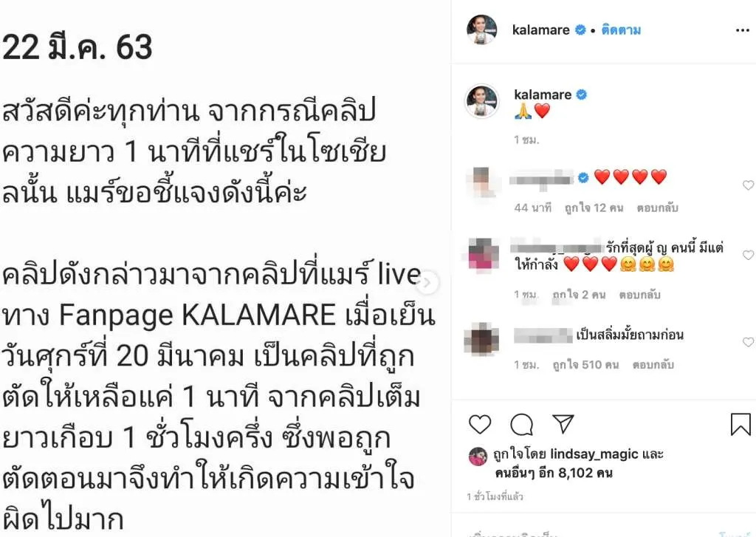The width and height of the screenshot is (756, 537).
Task: View the 12 likes on hearts comment
Action: coord(594,208)
